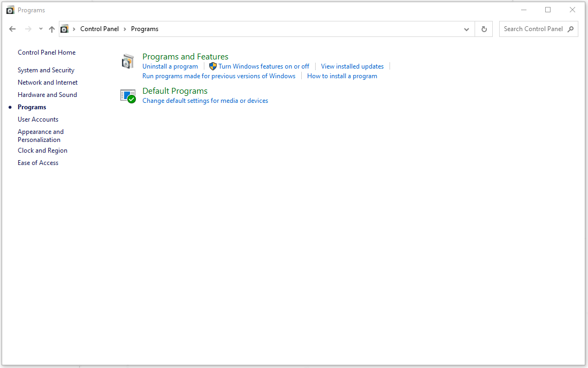Expand the chevron after Control Panel breadcrumb

coord(125,29)
